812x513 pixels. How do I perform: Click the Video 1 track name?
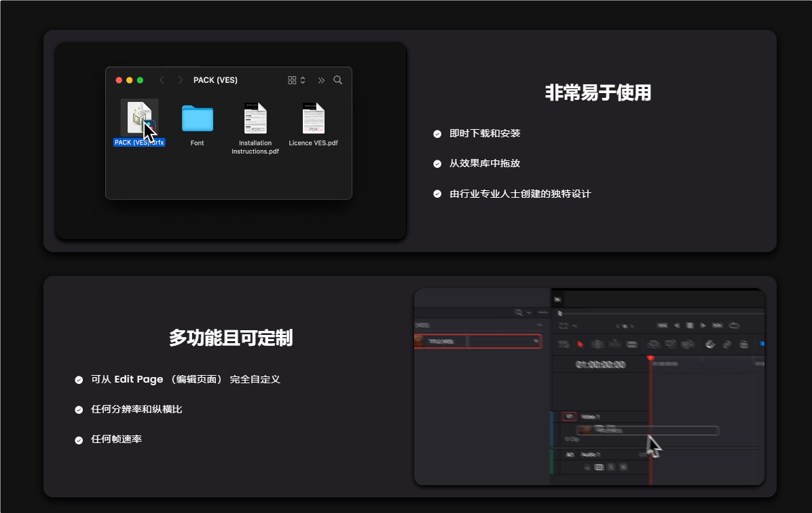point(591,417)
